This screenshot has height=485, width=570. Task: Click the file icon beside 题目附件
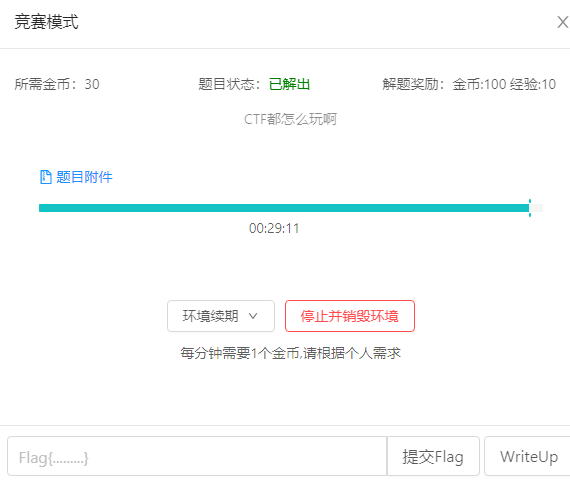[45, 177]
